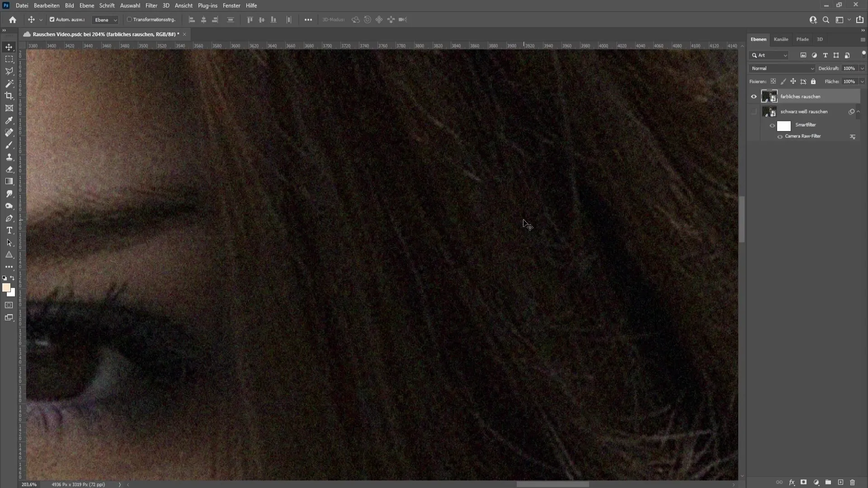Select the Gradient tool
Screen dimensions: 868x488
click(9, 181)
